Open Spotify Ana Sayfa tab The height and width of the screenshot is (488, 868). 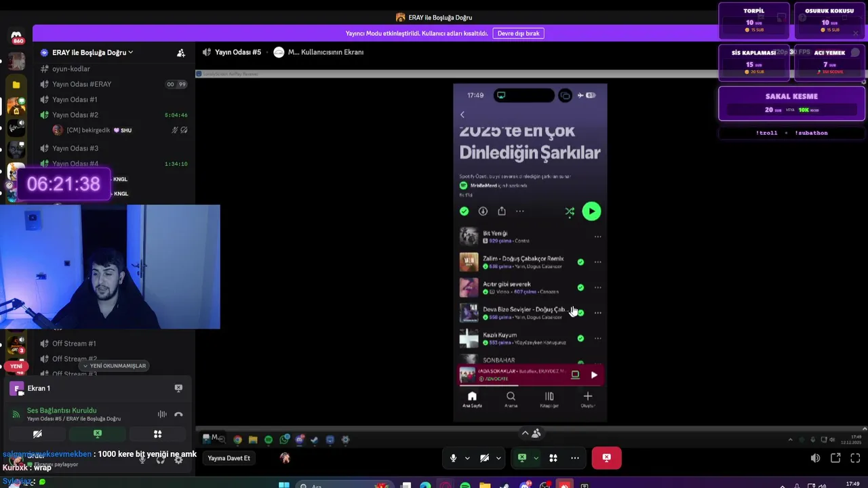[x=472, y=400]
